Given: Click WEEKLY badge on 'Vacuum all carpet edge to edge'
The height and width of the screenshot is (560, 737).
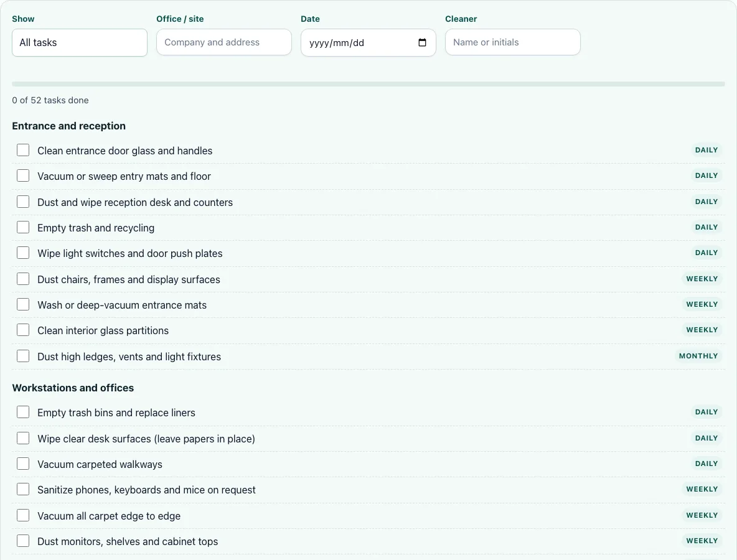Looking at the screenshot, I should (x=702, y=515).
